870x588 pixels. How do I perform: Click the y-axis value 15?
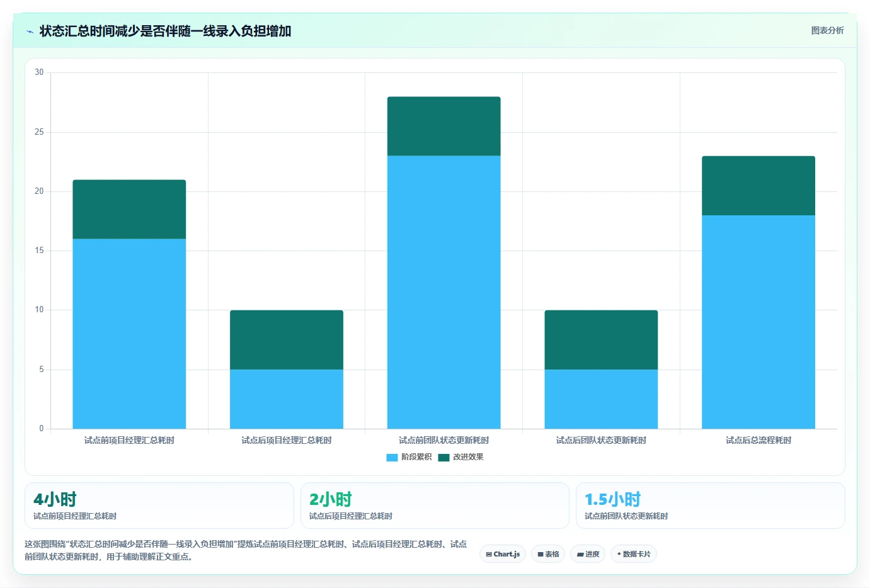pyautogui.click(x=39, y=251)
